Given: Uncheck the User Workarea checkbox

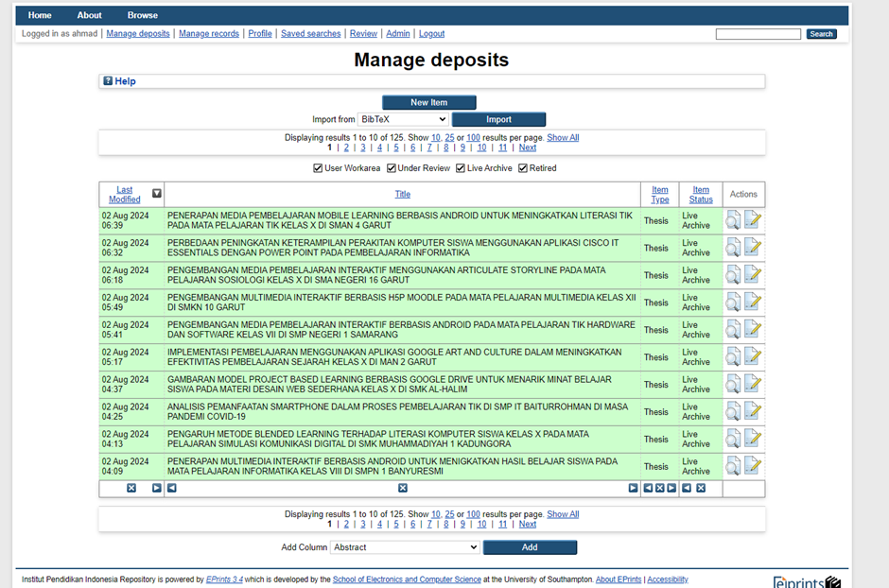Looking at the screenshot, I should pos(318,168).
